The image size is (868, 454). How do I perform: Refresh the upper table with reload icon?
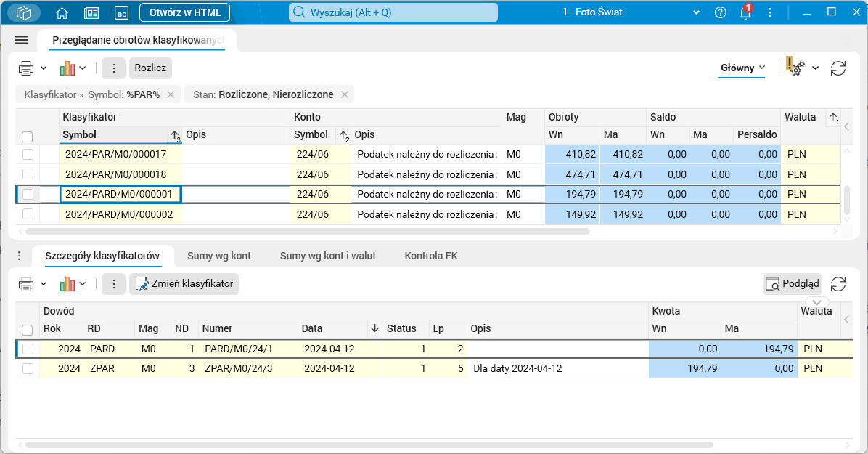pyautogui.click(x=838, y=68)
